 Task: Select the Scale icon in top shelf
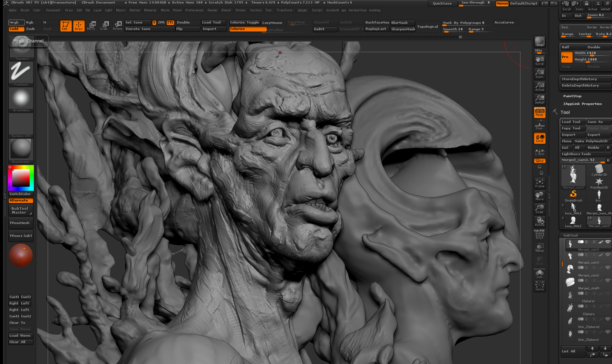click(x=104, y=25)
